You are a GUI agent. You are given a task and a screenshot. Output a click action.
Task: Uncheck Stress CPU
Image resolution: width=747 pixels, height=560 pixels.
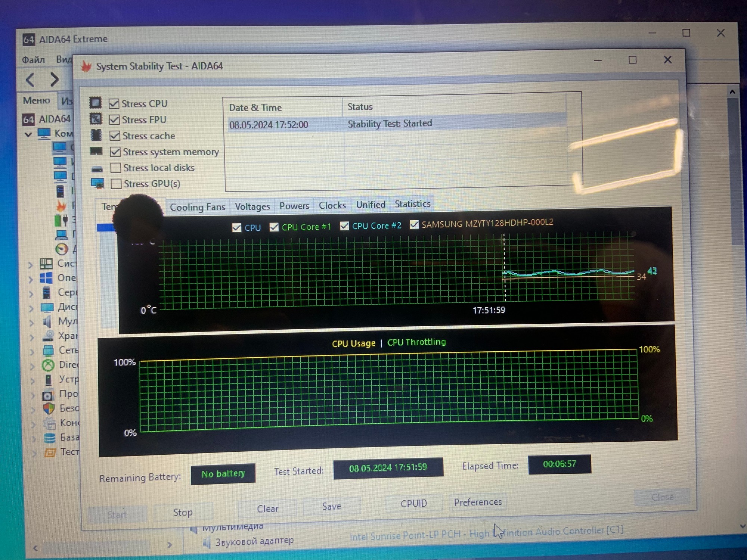[114, 103]
